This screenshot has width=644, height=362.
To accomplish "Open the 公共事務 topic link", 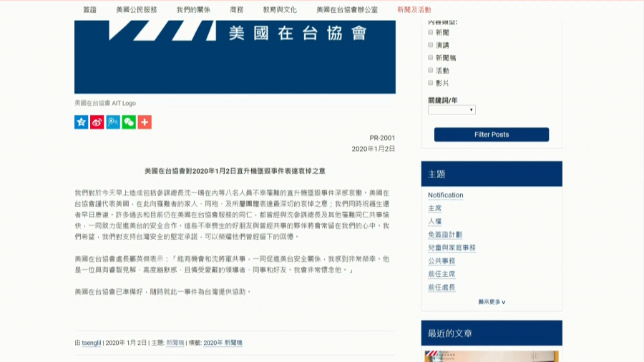I will [441, 260].
